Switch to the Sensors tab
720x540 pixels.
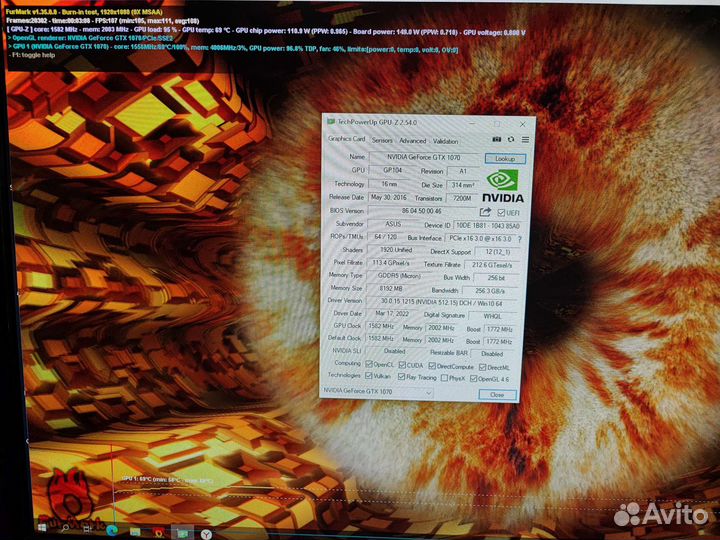click(x=382, y=140)
